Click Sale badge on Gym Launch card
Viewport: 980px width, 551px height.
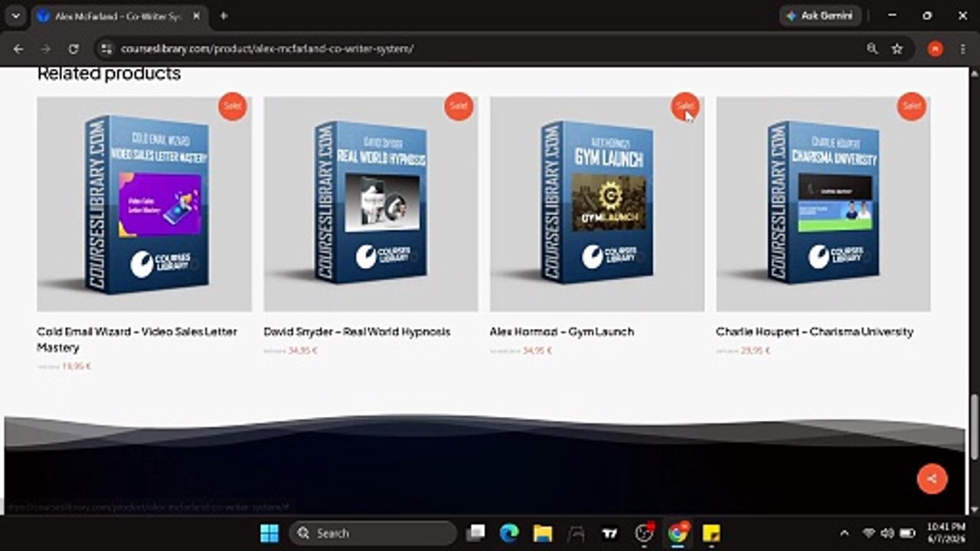(x=685, y=106)
